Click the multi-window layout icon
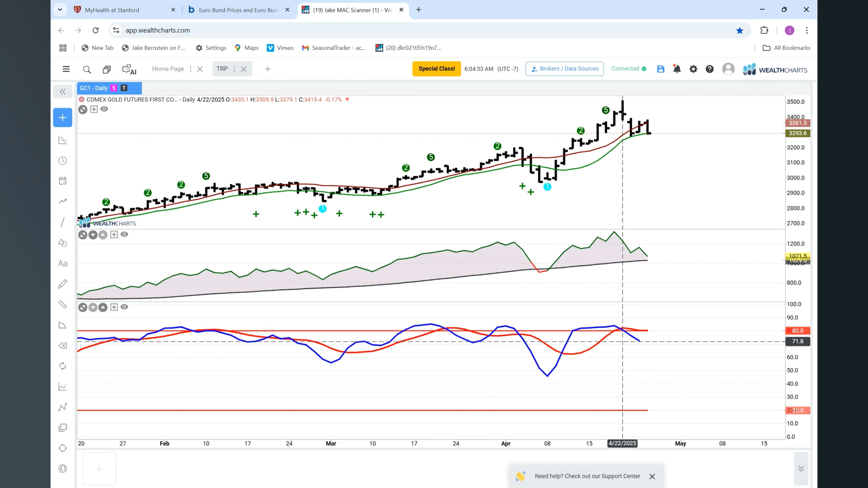868x488 pixels. (x=107, y=69)
